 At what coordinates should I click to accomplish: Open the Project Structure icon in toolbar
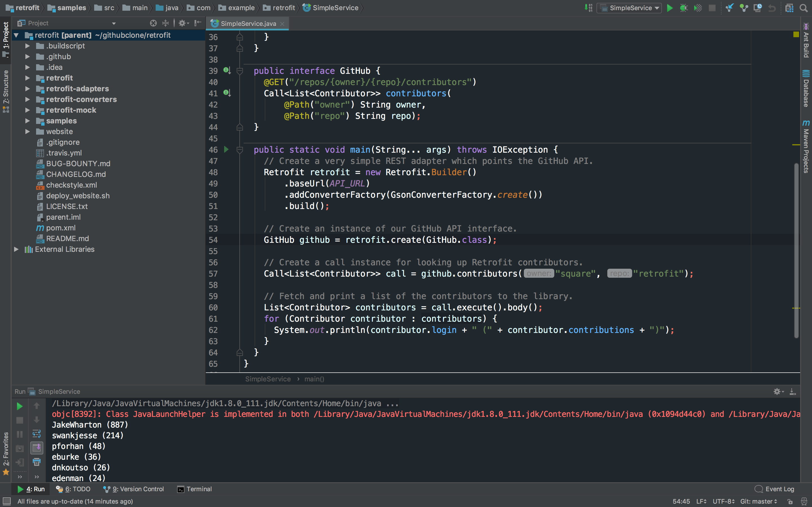pyautogui.click(x=789, y=8)
